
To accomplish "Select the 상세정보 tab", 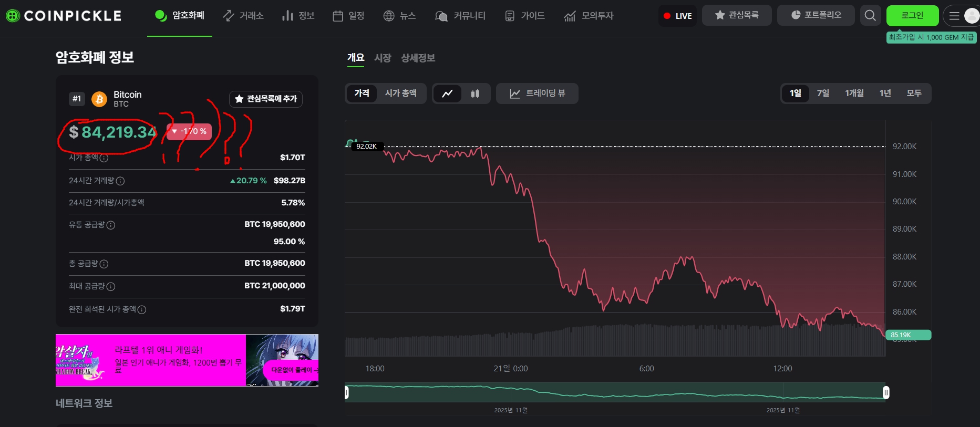I will point(418,58).
